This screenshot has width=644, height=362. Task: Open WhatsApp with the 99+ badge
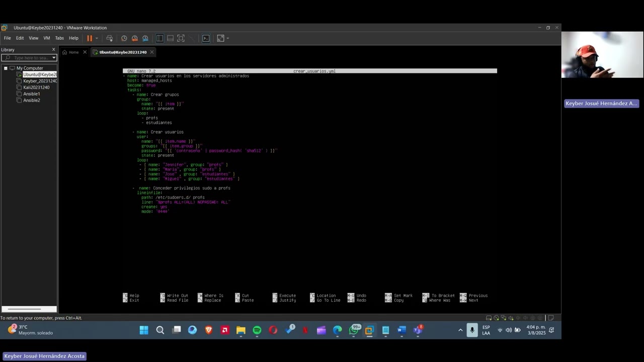point(354,330)
